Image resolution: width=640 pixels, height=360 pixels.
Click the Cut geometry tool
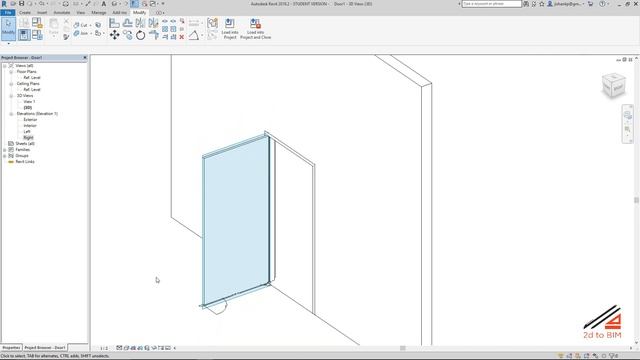[x=80, y=25]
